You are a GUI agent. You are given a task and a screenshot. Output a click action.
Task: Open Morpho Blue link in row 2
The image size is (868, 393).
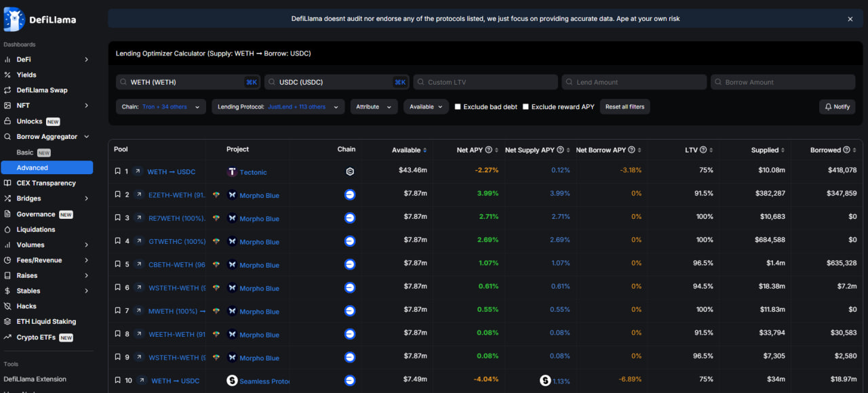[259, 196]
